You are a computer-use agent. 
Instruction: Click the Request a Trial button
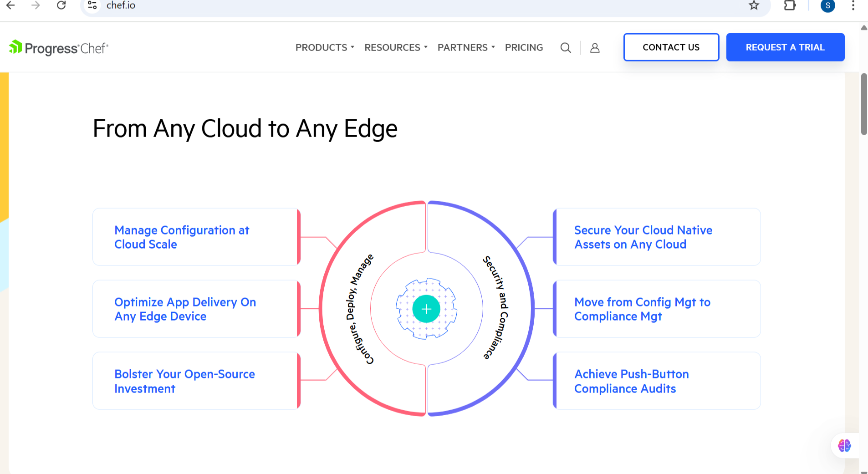tap(785, 47)
